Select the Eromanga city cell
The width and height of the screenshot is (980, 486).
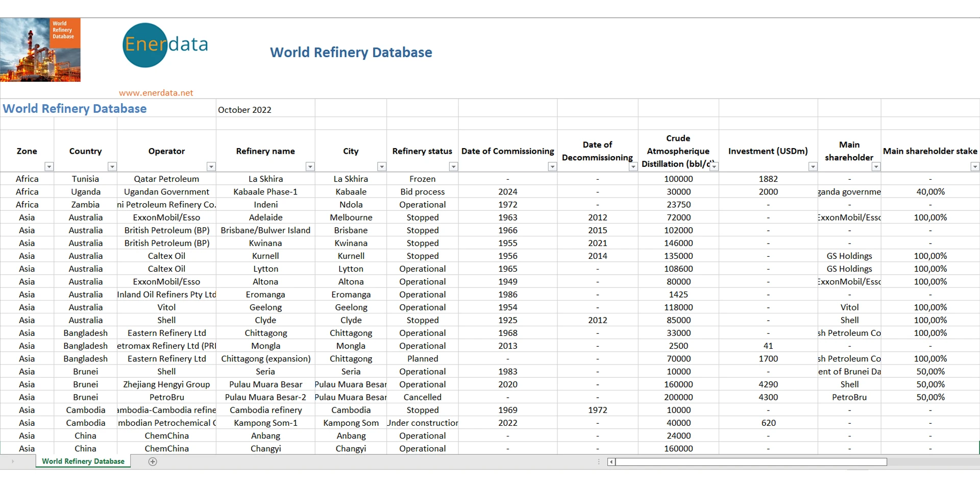click(x=351, y=295)
